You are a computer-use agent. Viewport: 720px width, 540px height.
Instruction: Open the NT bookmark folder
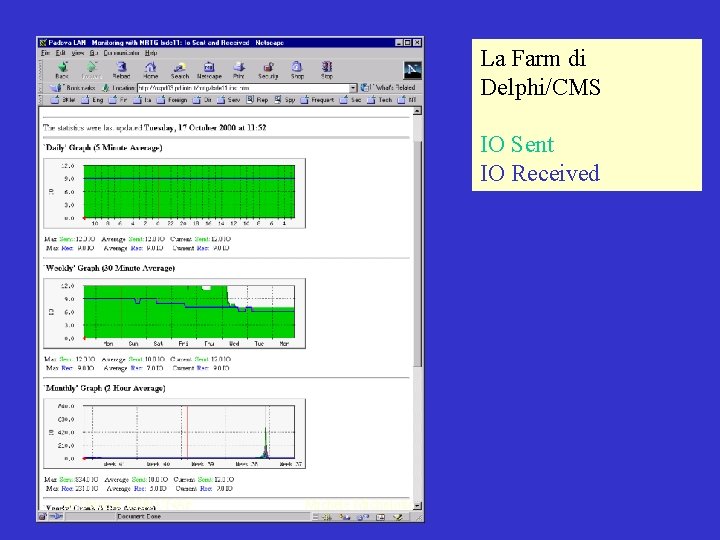coord(407,100)
